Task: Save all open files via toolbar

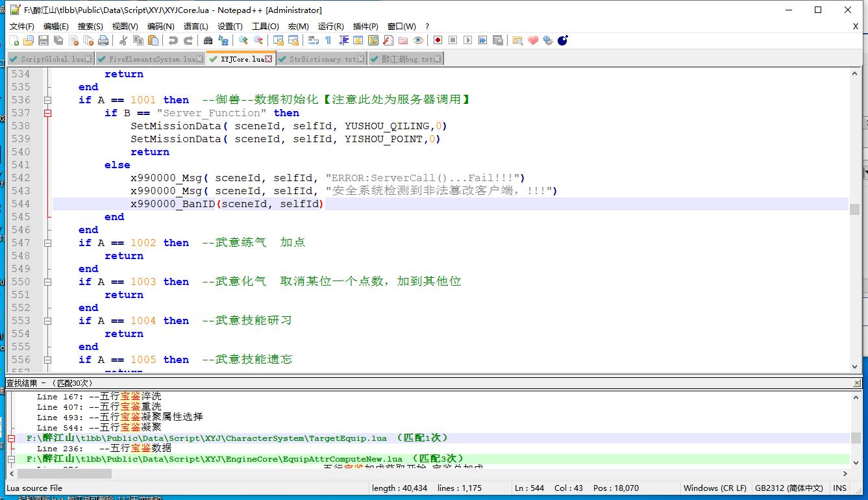Action: (58, 40)
